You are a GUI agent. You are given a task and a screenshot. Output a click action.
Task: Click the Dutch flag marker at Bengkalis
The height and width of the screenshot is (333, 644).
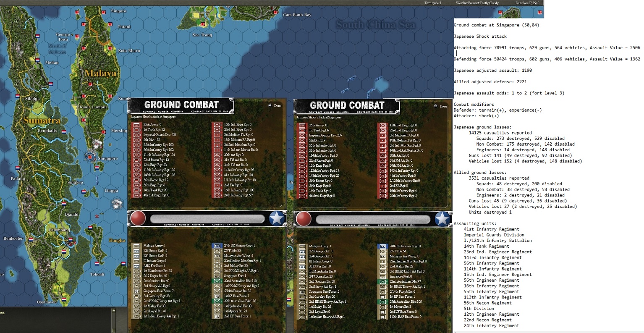63,131
